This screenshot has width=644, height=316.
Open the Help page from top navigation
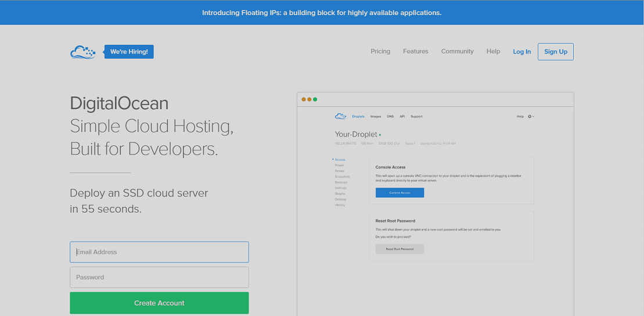[493, 51]
